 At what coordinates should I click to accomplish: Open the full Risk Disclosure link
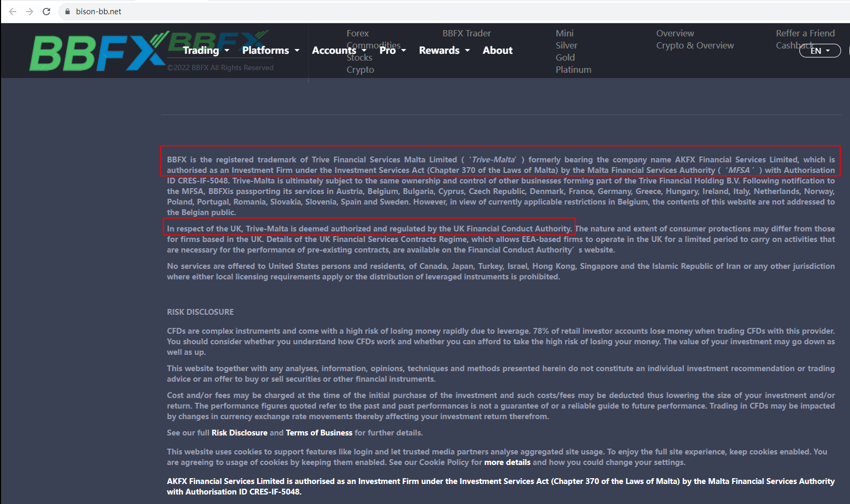[x=240, y=433]
